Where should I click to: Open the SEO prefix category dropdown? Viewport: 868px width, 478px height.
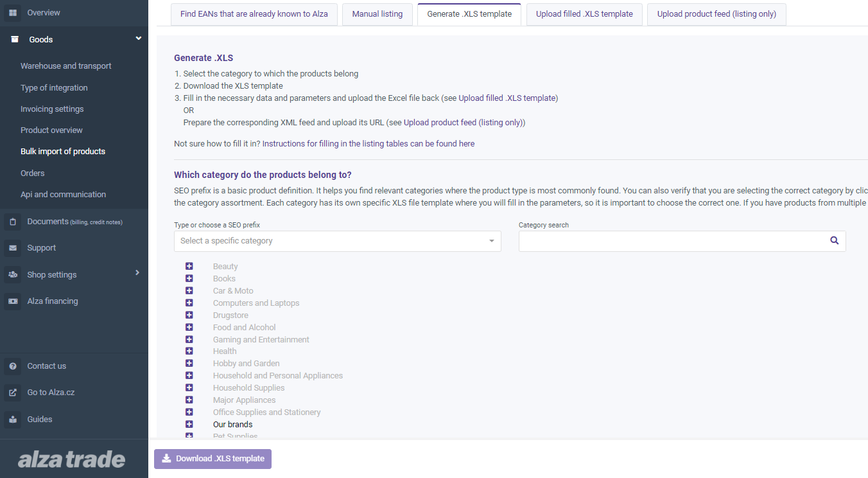tap(338, 241)
